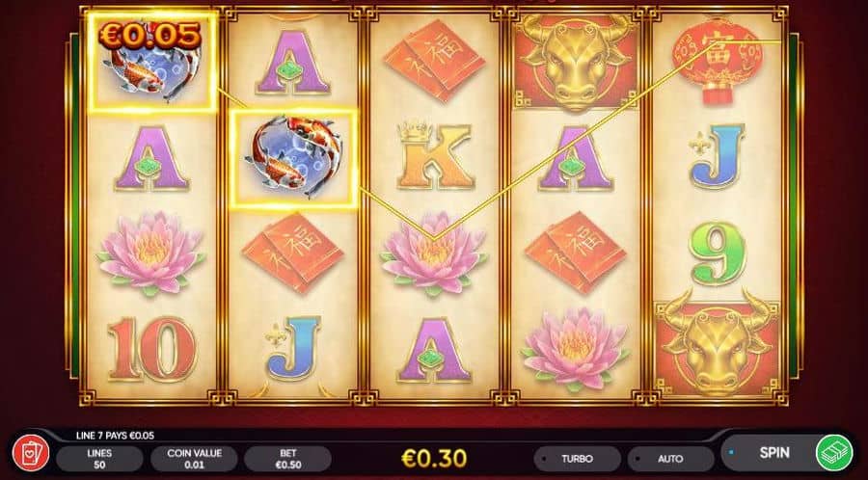
Task: Click the lotus flower on reel one
Action: click(x=151, y=253)
